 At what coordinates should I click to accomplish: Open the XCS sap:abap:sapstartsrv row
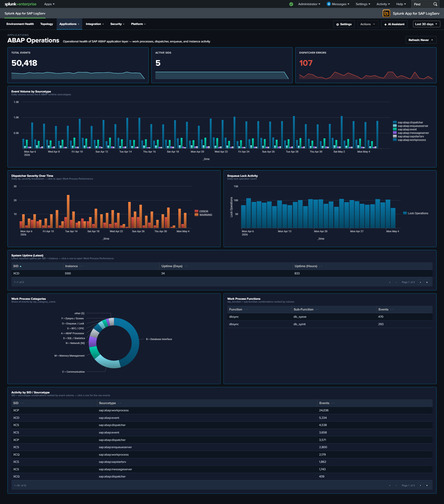click(222, 462)
